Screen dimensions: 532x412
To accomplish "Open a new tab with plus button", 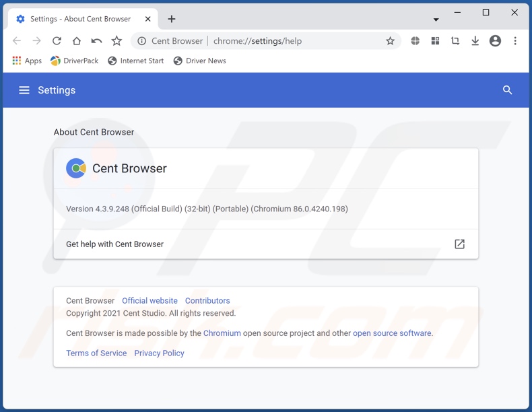I will (172, 19).
